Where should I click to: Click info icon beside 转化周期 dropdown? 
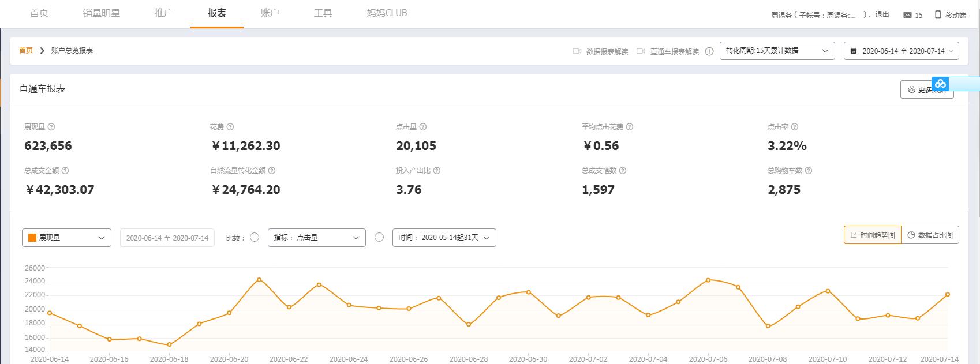point(709,51)
